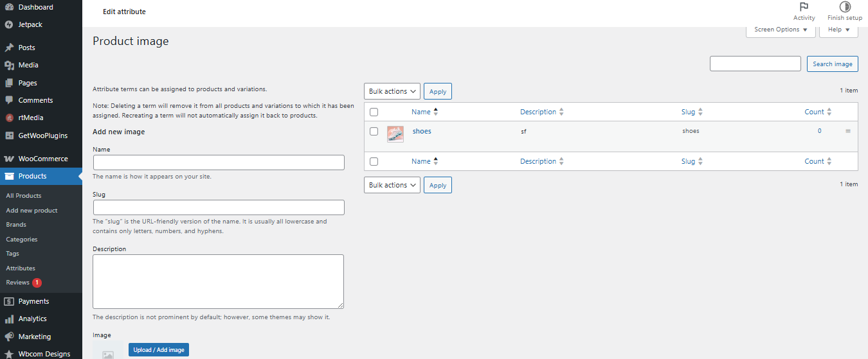868x359 pixels.
Task: Click the Finish setup progress icon
Action: coord(845,7)
